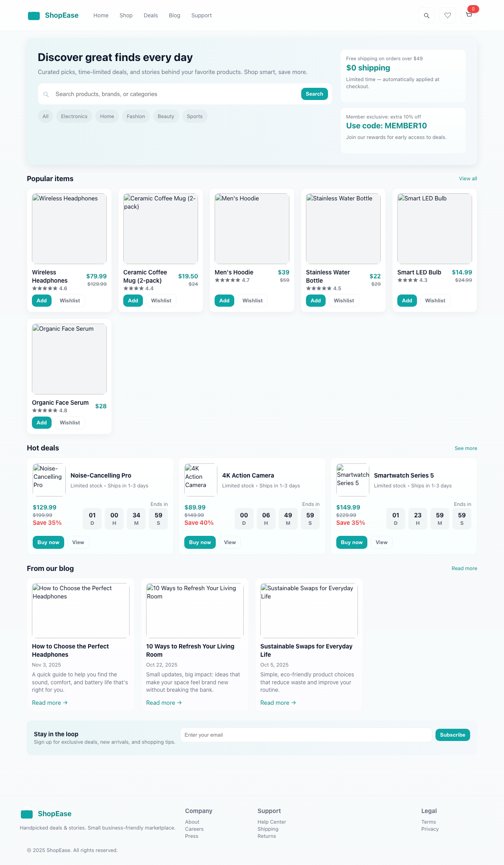Switch filter back to All categories
Screen dimensions: 504x865
coord(45,116)
